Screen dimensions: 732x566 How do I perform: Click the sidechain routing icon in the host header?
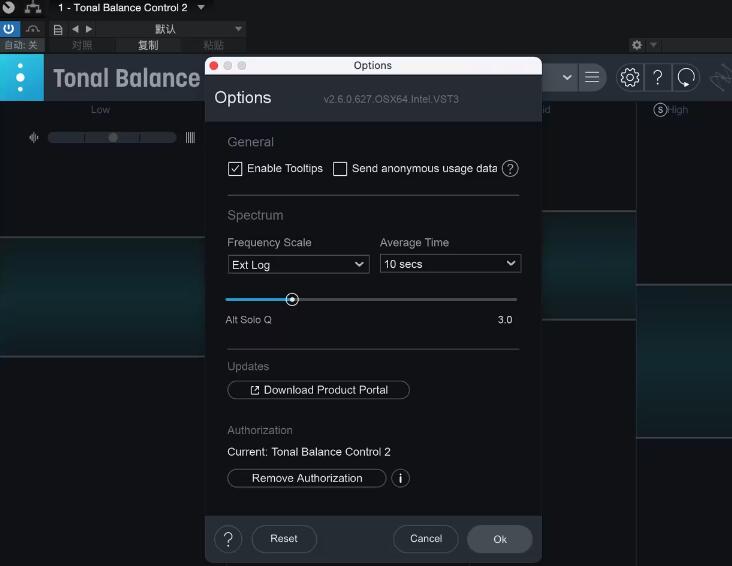click(33, 7)
